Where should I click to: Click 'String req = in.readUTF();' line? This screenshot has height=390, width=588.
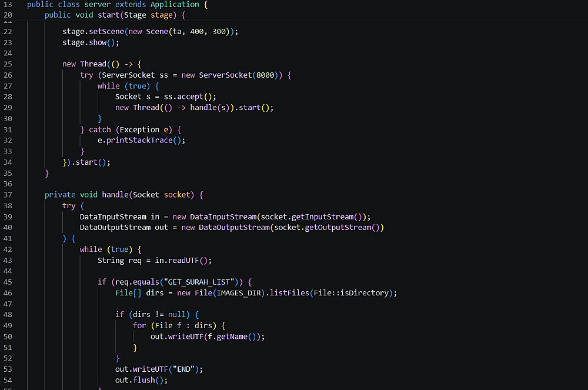point(155,261)
